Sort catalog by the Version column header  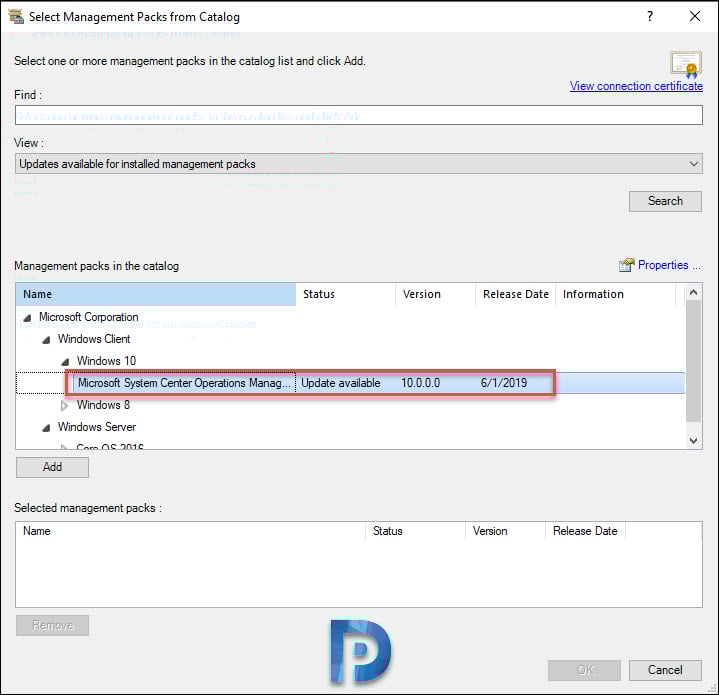coord(436,294)
